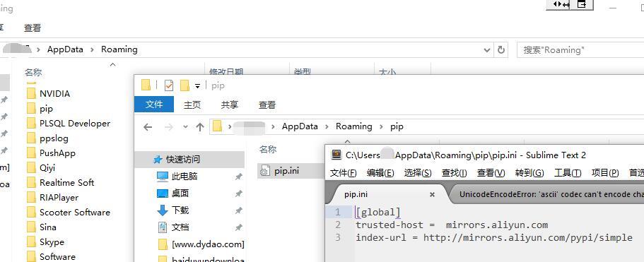Click the back arrow in pip window
Viewport: 644px width, 262px height.
(x=148, y=127)
